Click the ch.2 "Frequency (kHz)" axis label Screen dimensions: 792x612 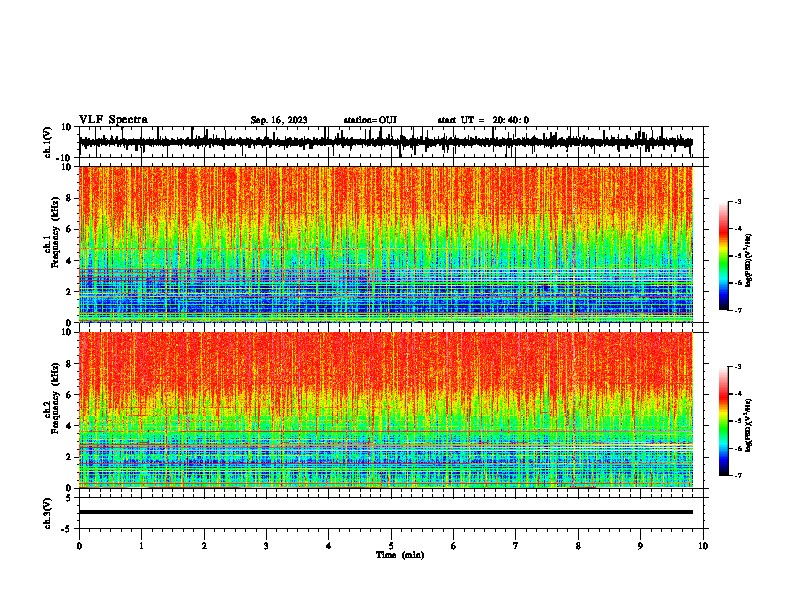point(56,398)
